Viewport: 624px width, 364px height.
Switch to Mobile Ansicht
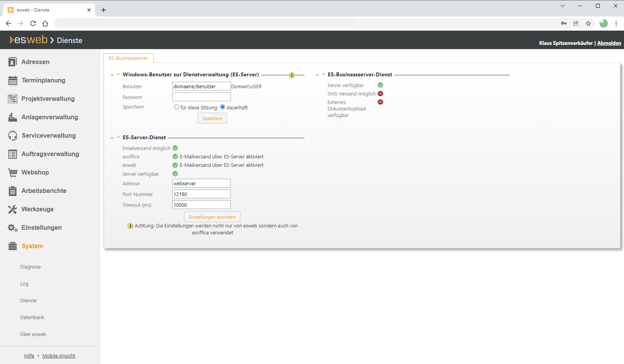click(x=59, y=356)
